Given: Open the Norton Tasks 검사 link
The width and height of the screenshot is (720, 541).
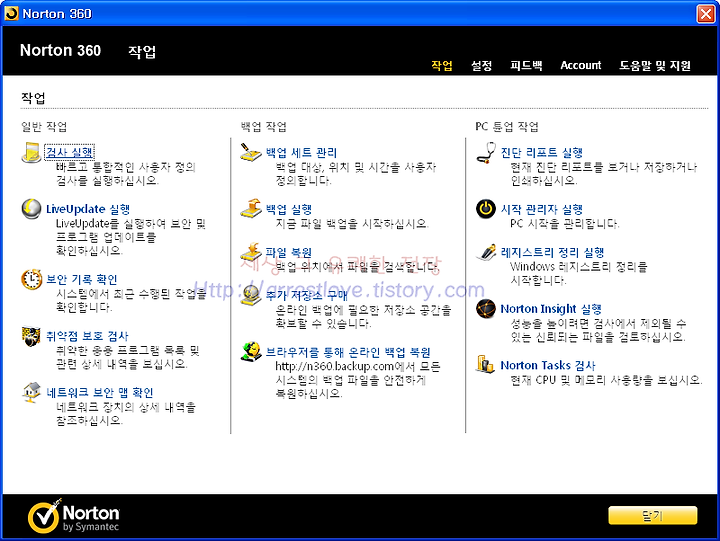Looking at the screenshot, I should (x=548, y=365).
